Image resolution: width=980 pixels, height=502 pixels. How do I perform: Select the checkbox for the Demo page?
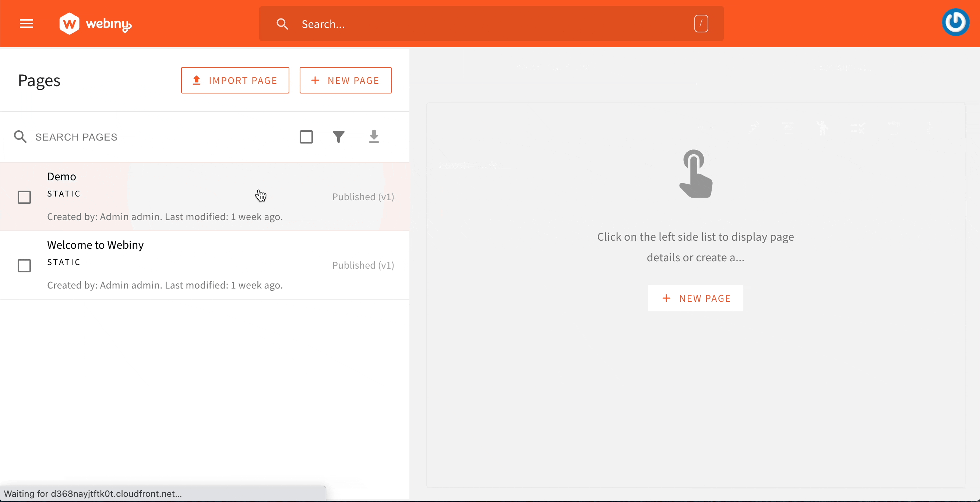pos(24,197)
